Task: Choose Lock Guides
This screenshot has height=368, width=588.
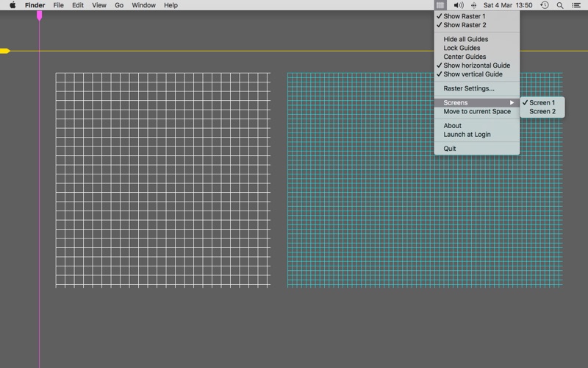Action: (477, 48)
